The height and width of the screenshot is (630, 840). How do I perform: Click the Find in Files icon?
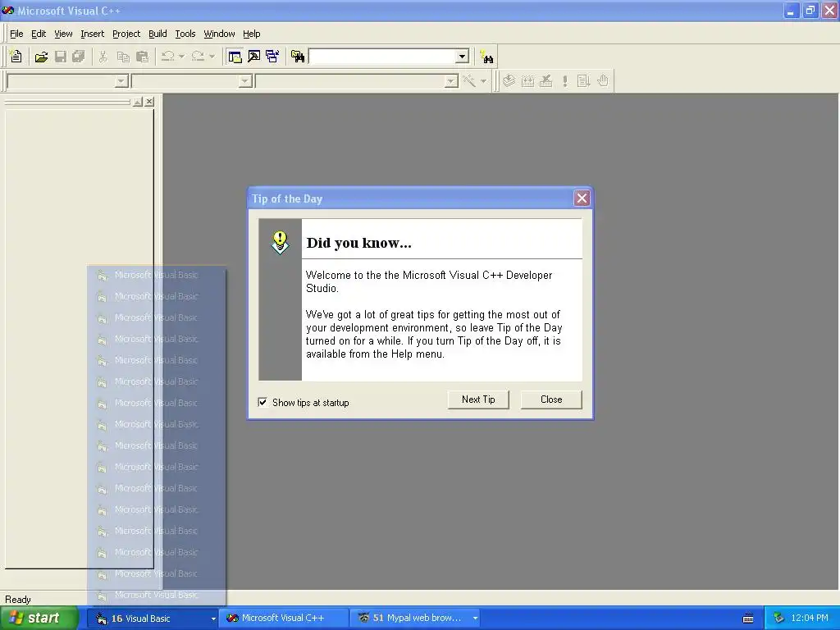pos(298,57)
